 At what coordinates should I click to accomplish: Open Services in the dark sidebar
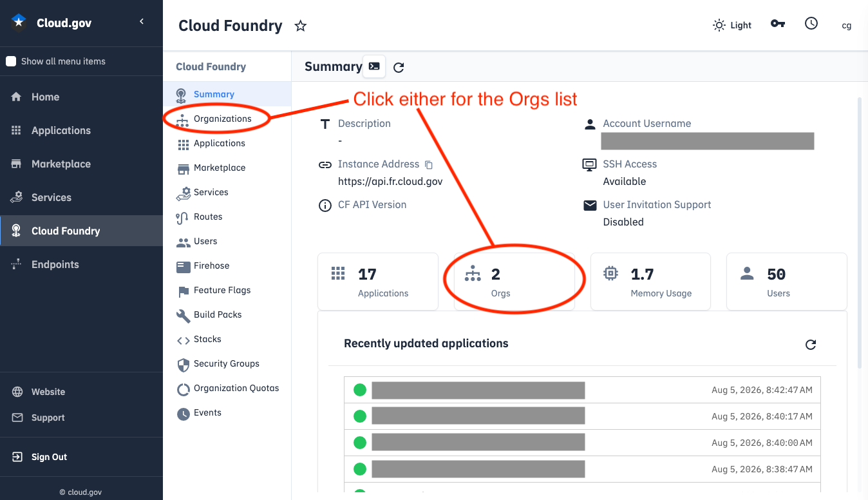click(81, 197)
